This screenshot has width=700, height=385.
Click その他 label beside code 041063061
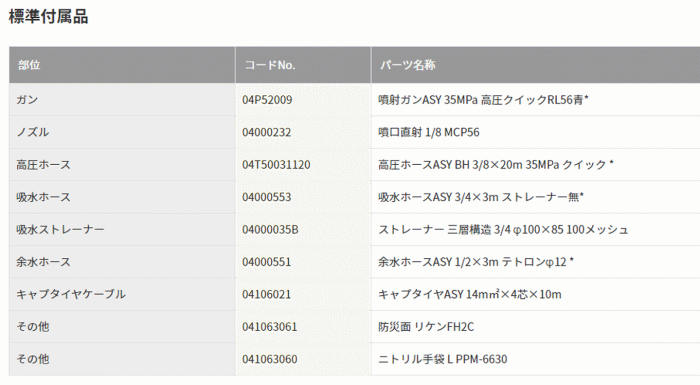(x=33, y=326)
